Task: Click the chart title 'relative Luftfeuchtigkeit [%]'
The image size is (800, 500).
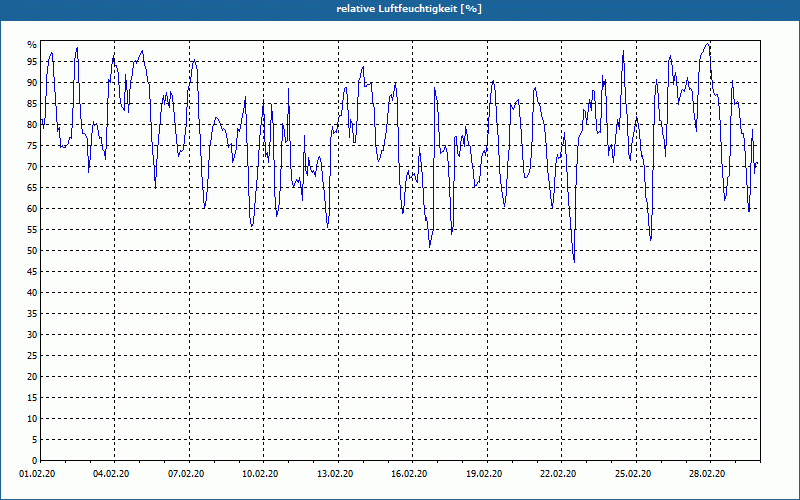Action: coord(409,9)
